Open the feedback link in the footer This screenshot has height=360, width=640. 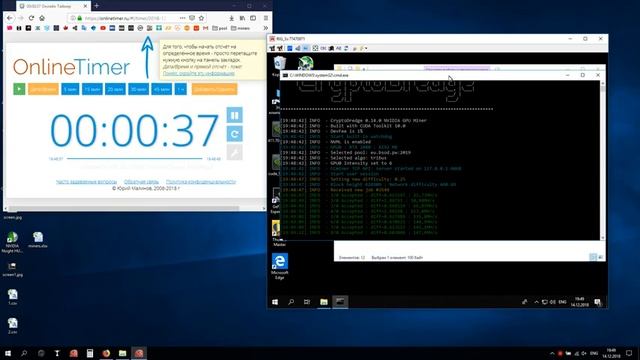click(141, 182)
